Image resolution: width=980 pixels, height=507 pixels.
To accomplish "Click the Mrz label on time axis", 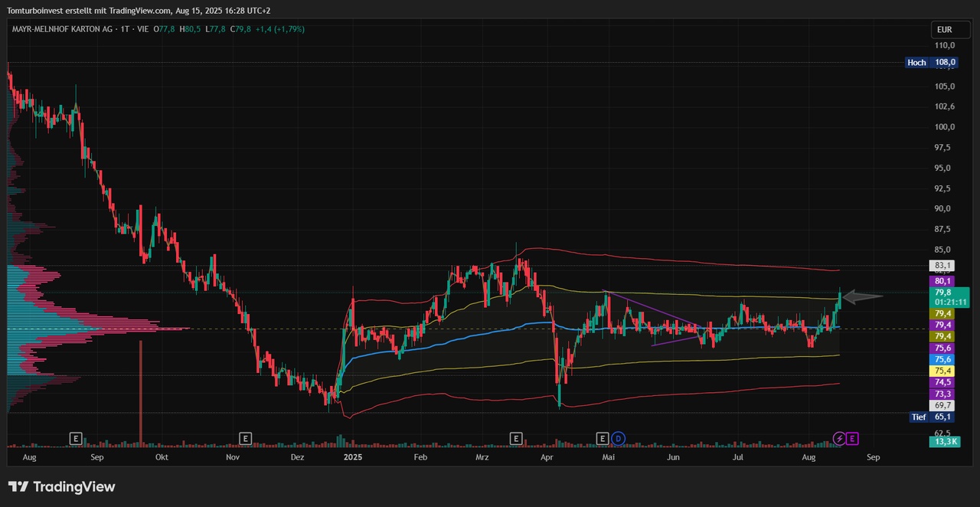I will coord(482,457).
